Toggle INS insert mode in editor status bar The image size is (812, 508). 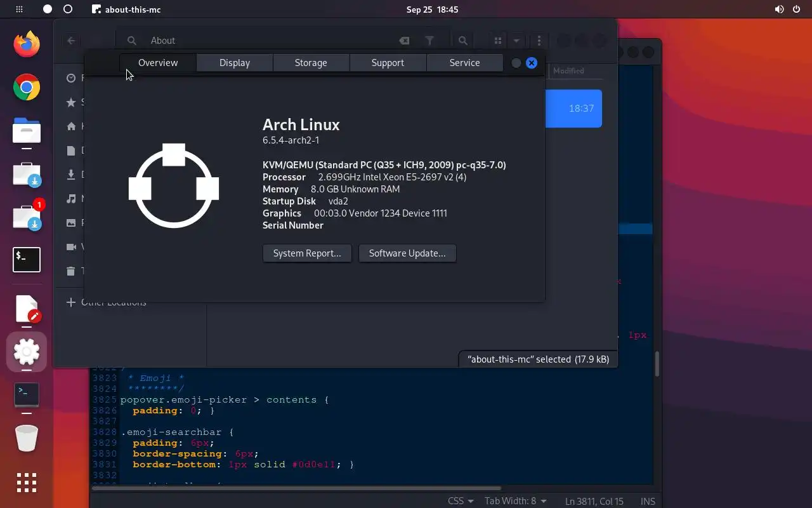click(648, 502)
